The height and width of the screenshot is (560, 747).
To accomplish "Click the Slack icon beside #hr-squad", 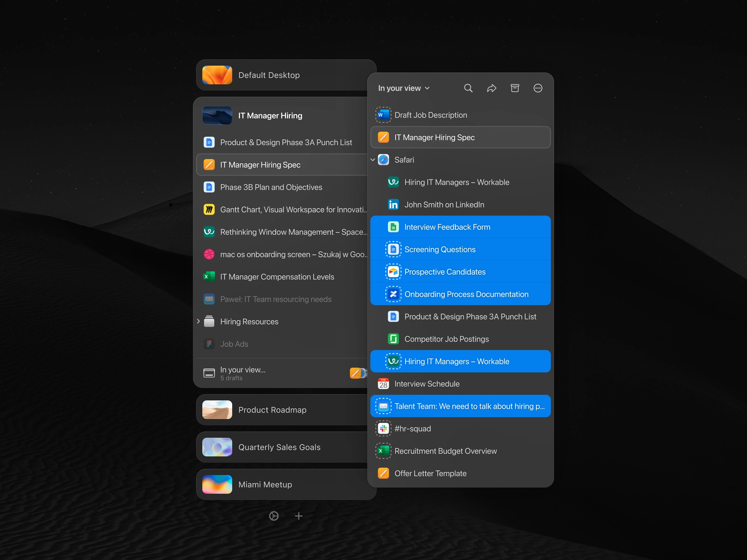I will click(x=383, y=429).
